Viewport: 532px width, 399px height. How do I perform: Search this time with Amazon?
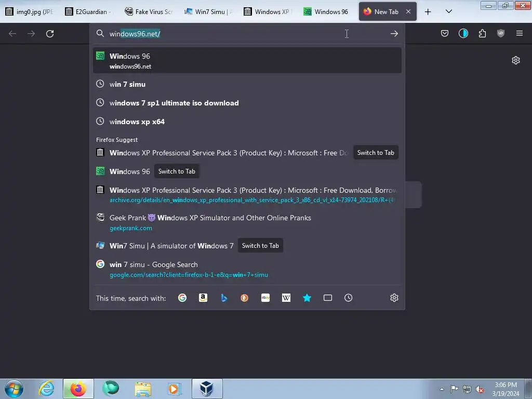click(203, 298)
